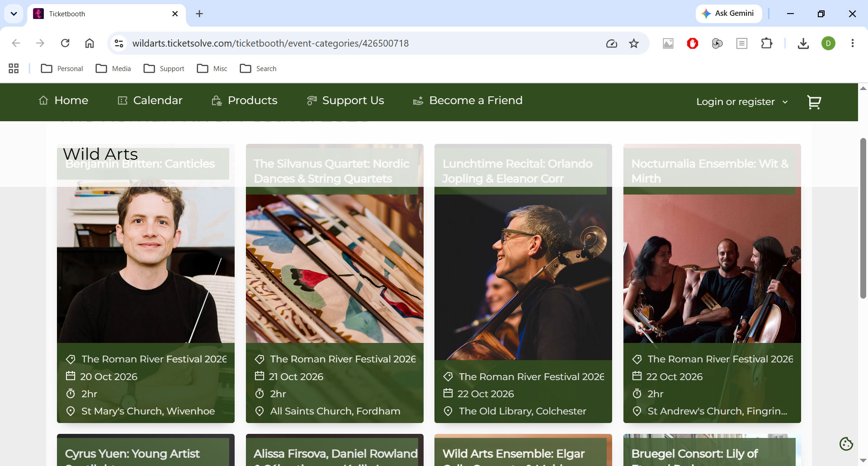868x466 pixels.
Task: Open the Chrome extensions puzzle icon
Action: (x=767, y=43)
